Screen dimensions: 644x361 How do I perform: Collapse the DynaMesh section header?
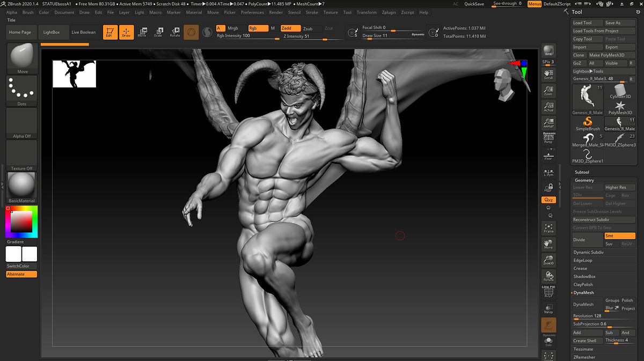click(x=584, y=292)
